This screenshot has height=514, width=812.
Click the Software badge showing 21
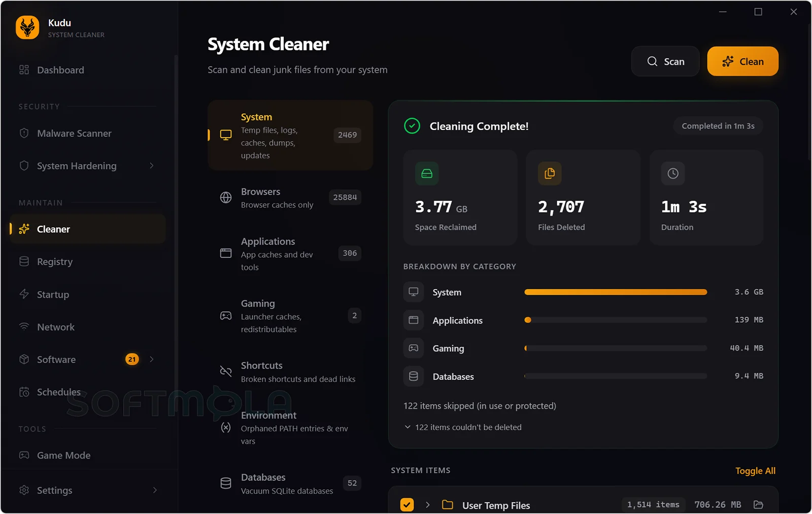click(132, 359)
